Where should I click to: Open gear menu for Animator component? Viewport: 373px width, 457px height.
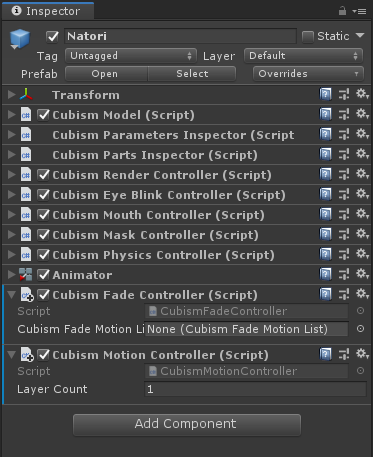362,274
